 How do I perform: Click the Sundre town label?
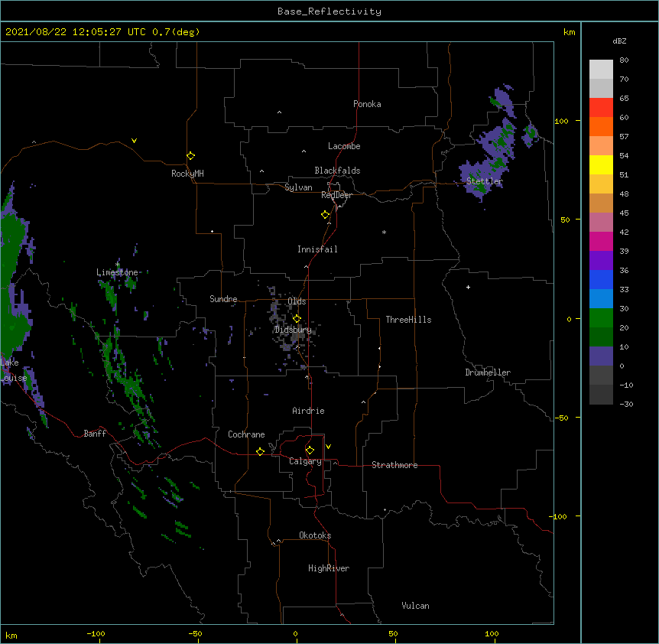(223, 299)
